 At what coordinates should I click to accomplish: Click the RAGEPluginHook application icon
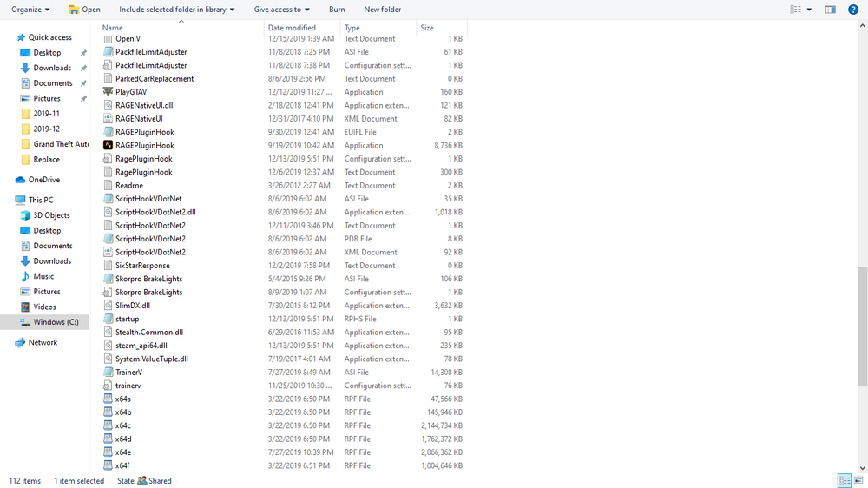tap(108, 145)
